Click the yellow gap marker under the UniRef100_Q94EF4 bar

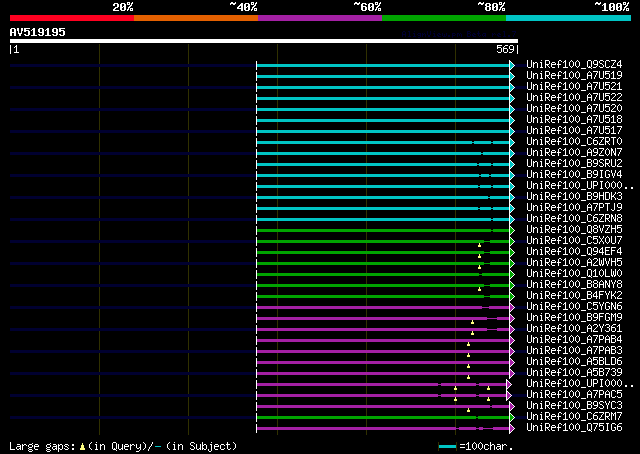coord(480,256)
